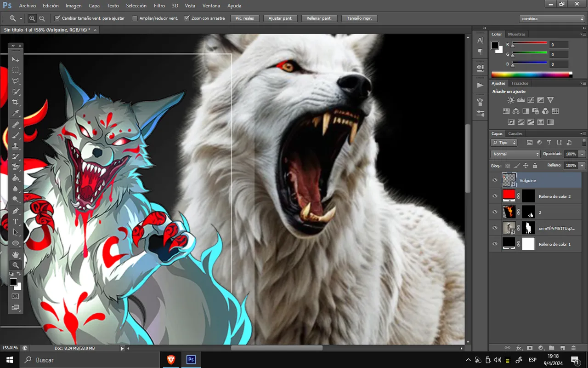Open the 'combina' workspace dropdown
This screenshot has width=588, height=368.
click(x=552, y=18)
